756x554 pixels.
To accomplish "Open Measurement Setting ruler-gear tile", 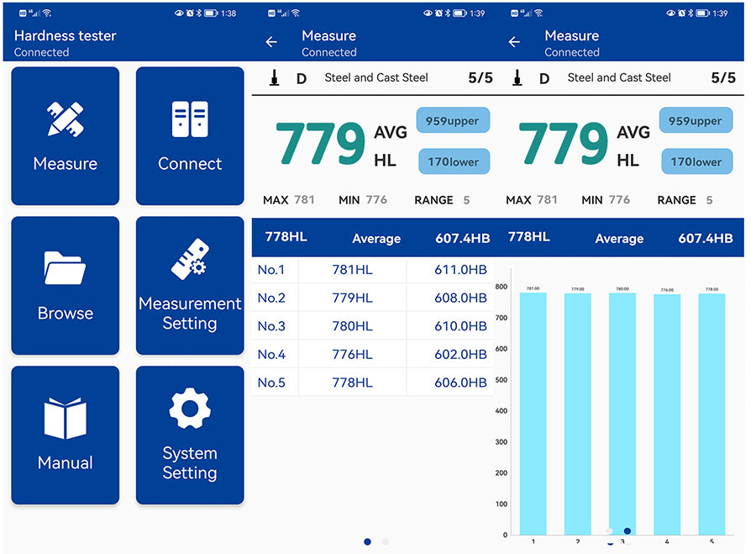I will (x=190, y=286).
